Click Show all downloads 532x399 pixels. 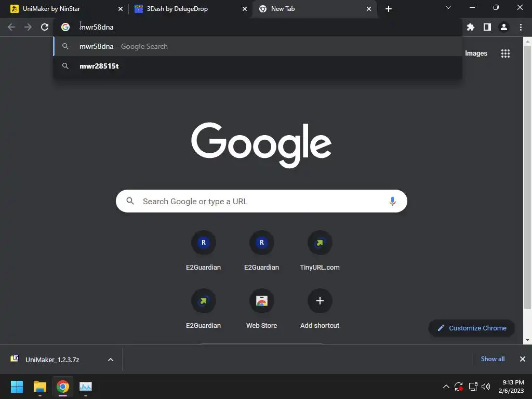tap(493, 359)
